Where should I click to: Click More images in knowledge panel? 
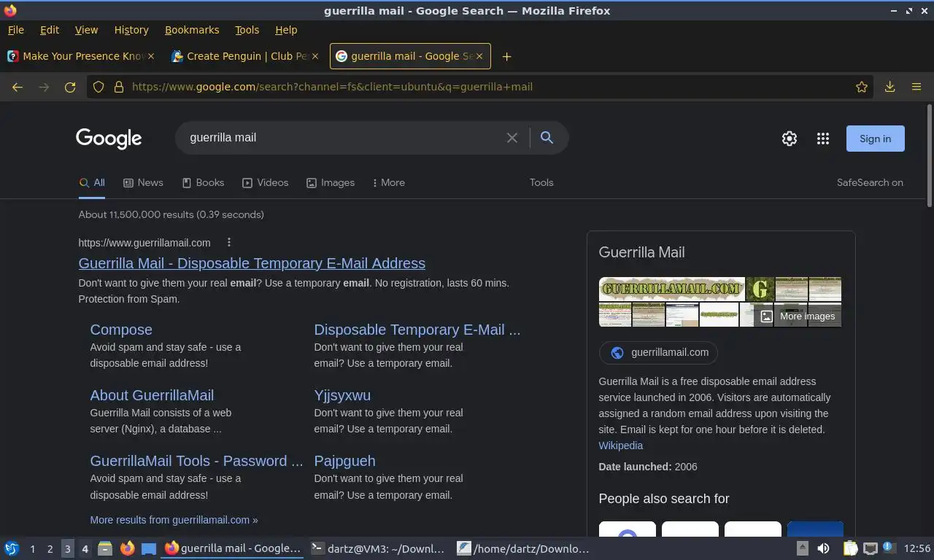click(798, 316)
